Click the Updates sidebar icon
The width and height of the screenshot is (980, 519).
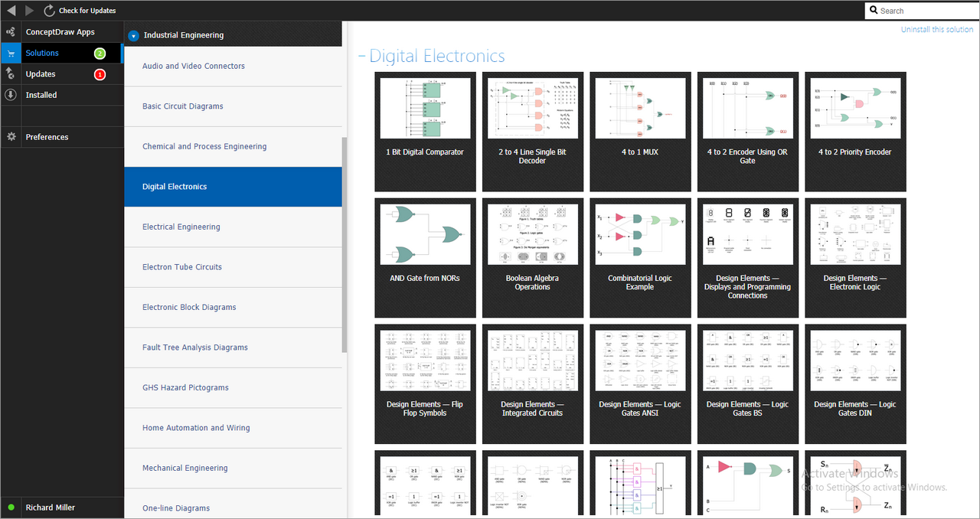pos(11,73)
